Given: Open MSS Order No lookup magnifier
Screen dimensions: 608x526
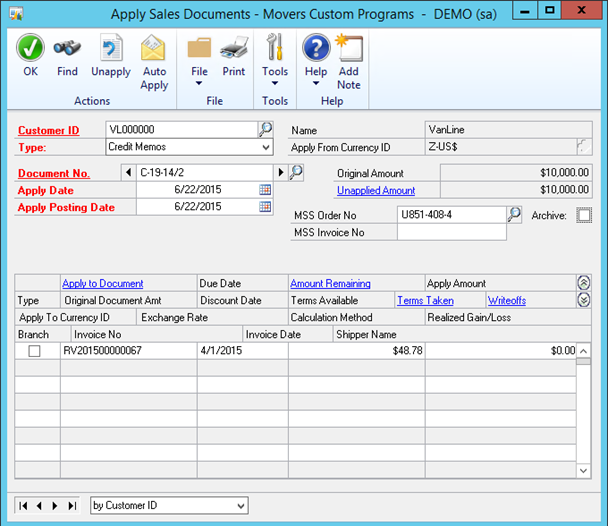Looking at the screenshot, I should pyautogui.click(x=515, y=214).
